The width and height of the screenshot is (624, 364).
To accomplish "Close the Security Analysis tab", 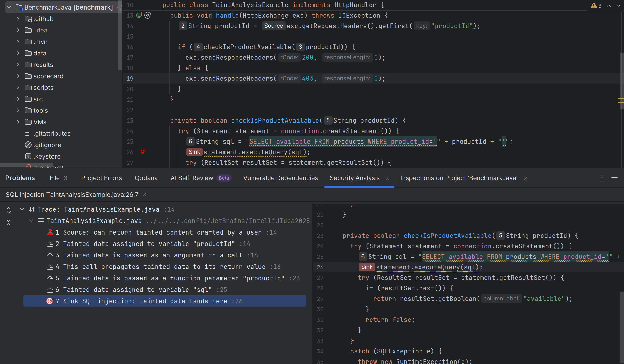I will tap(387, 178).
